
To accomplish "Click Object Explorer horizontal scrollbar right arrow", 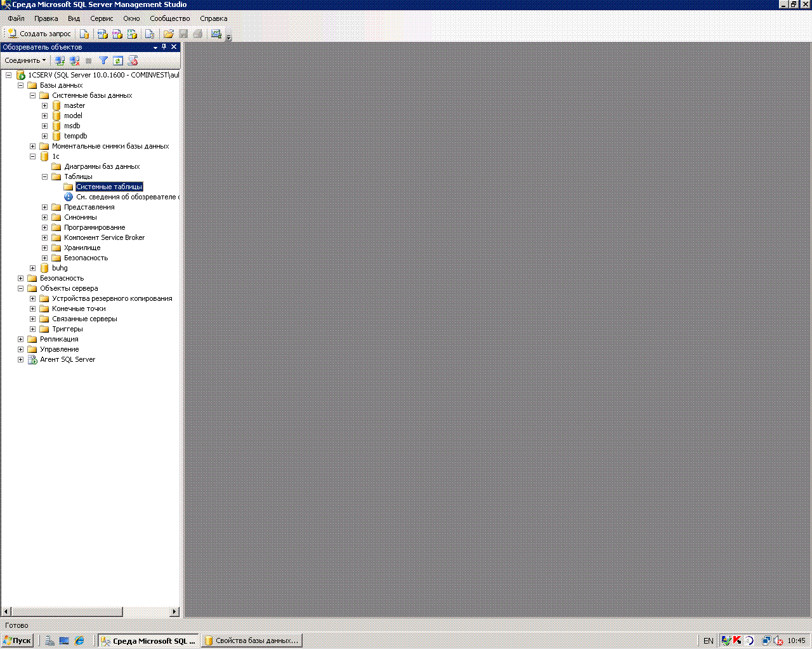I will point(174,612).
